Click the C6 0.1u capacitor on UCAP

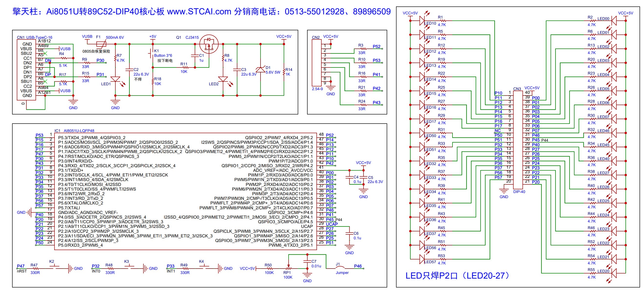tap(349, 233)
